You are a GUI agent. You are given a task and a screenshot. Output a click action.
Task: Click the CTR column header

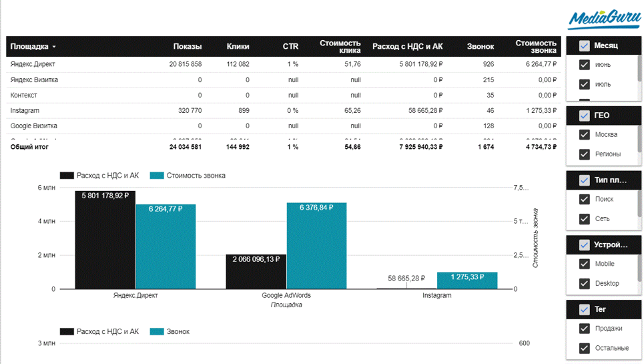click(290, 47)
